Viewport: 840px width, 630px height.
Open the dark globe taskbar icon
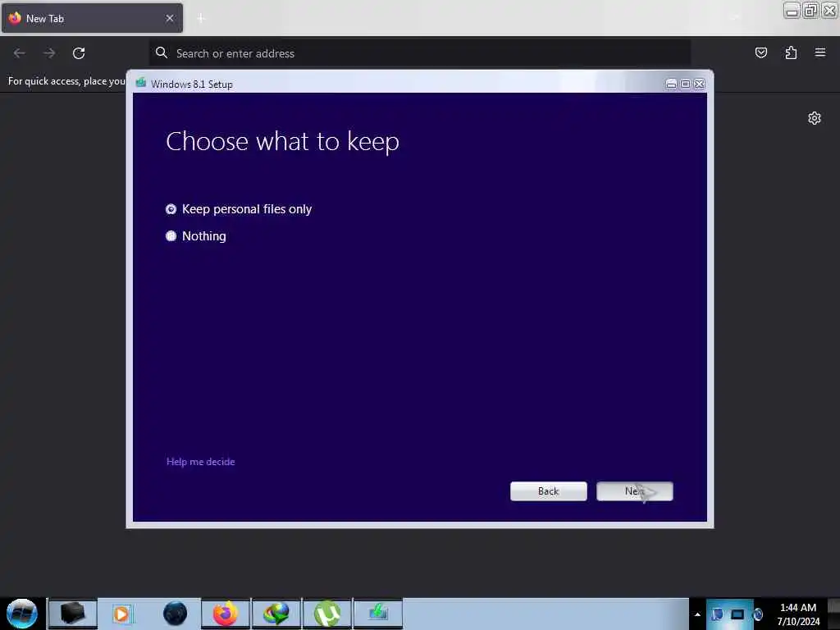tap(176, 614)
